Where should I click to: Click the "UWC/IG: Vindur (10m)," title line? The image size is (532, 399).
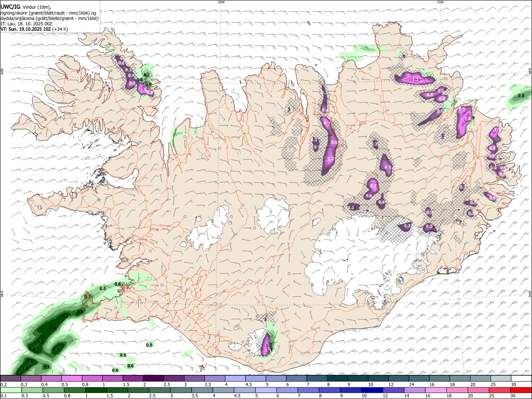(26, 7)
